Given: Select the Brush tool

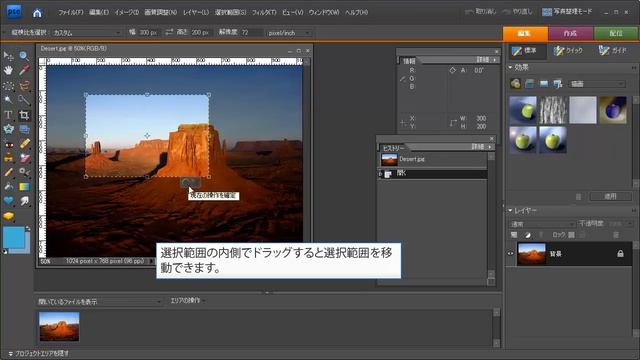Looking at the screenshot, I should pos(8,172).
